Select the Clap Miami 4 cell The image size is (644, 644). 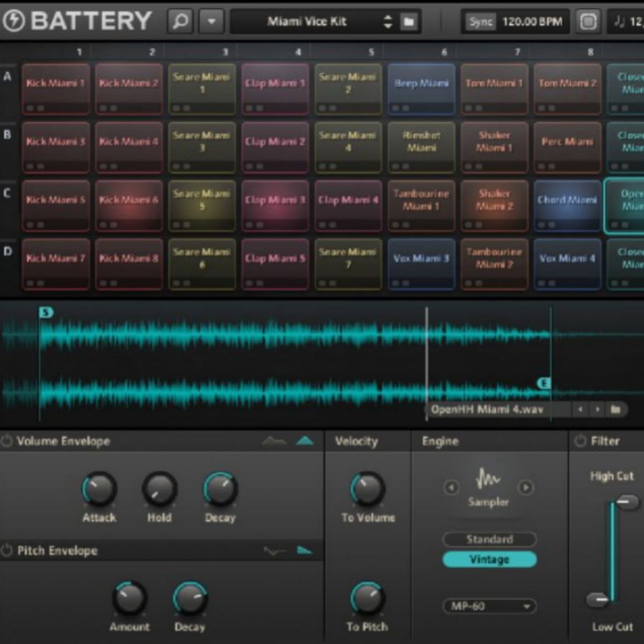point(348,206)
